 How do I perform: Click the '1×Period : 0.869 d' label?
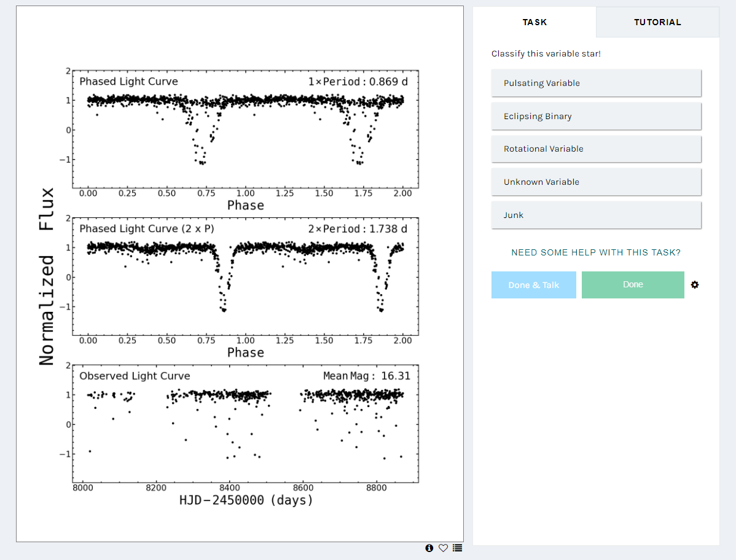pyautogui.click(x=358, y=82)
